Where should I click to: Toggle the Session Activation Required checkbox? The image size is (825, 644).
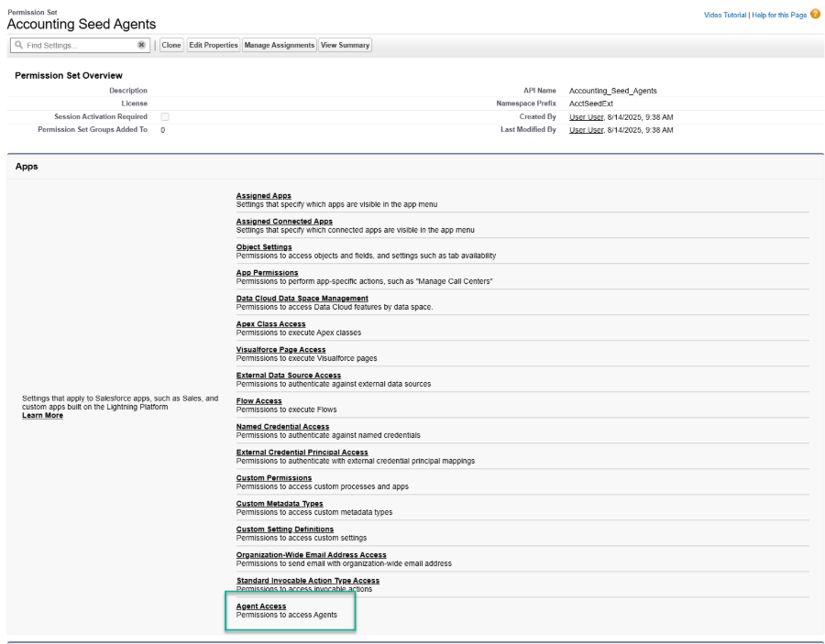tap(164, 116)
